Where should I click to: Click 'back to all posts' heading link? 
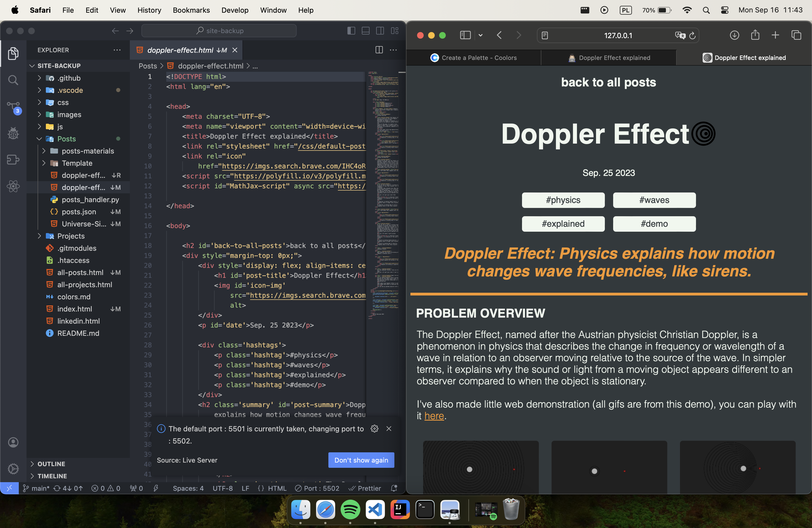click(x=609, y=82)
